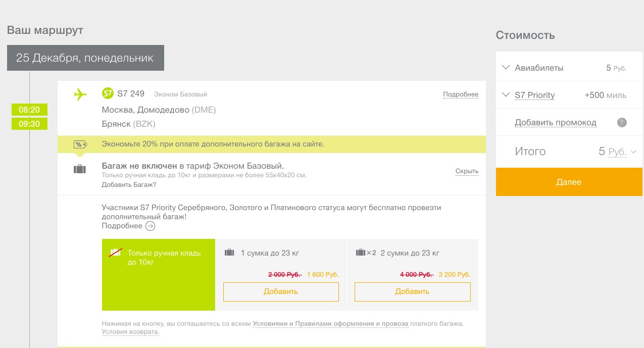
Task: Click the Эконом Базовый fare label
Action: 180,94
